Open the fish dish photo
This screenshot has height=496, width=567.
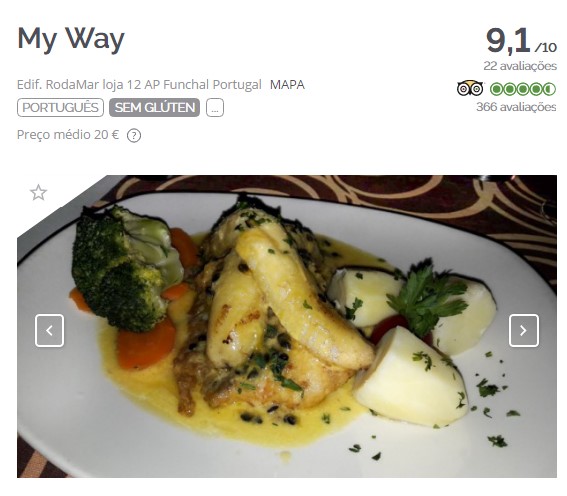click(x=287, y=326)
